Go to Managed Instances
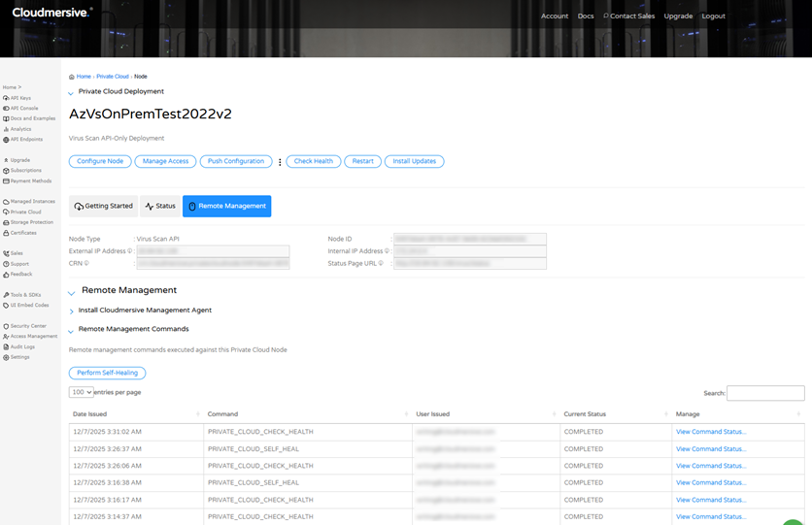The width and height of the screenshot is (812, 525). pos(29,201)
